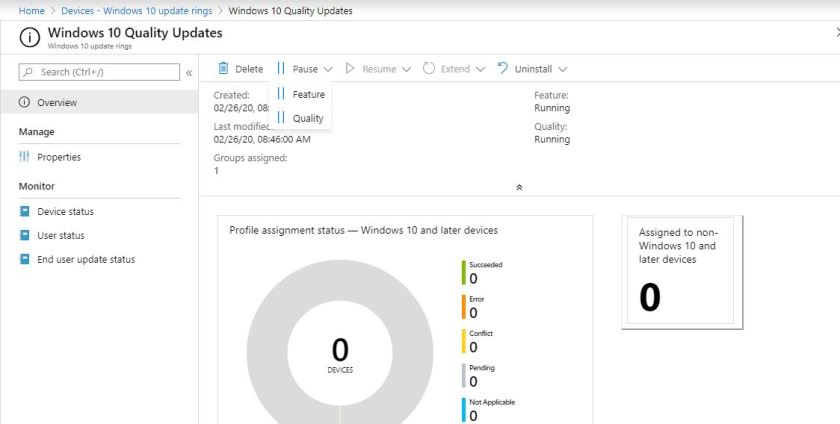This screenshot has height=424, width=840.
Task: Collapse the sidebar using double-arrow button
Action: [189, 72]
